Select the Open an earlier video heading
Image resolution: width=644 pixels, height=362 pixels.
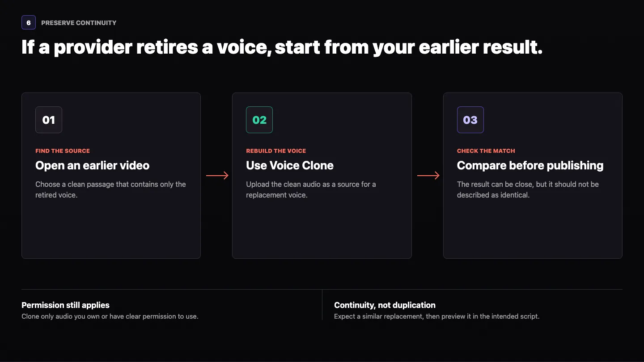(x=93, y=165)
